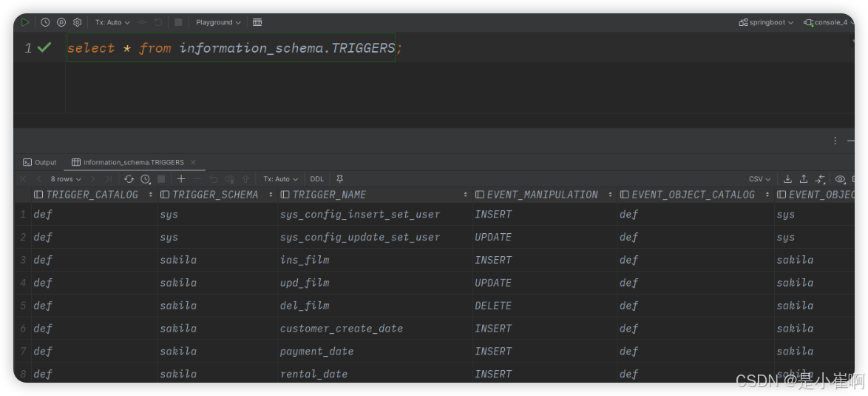Select the sys schema cell in row 1
Image resolution: width=868 pixels, height=396 pixels.
point(217,215)
